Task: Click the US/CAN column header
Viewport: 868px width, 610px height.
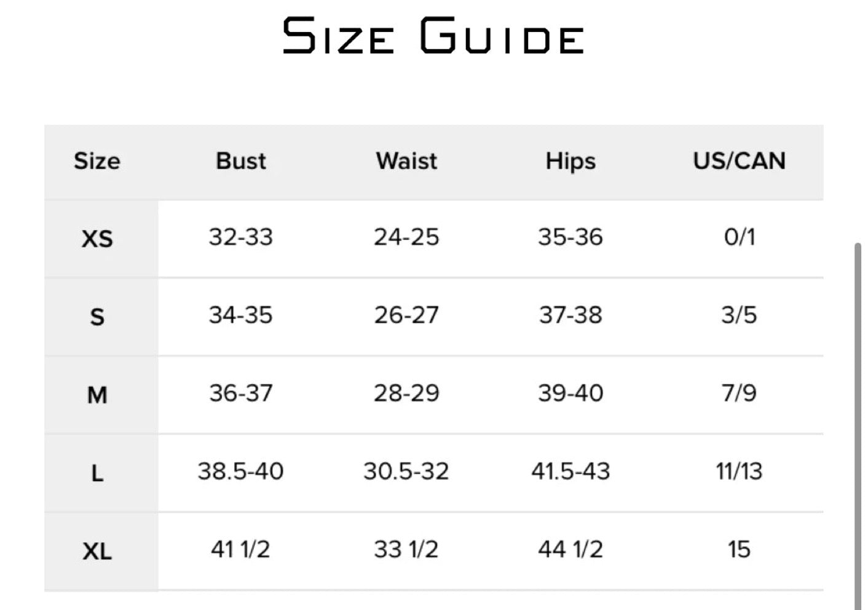Action: pyautogui.click(x=739, y=161)
